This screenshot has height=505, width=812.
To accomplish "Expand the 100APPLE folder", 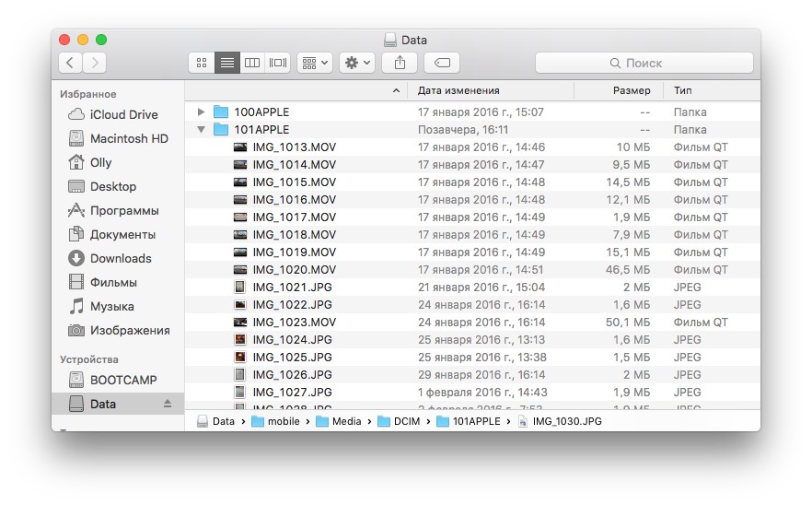I will [x=201, y=112].
